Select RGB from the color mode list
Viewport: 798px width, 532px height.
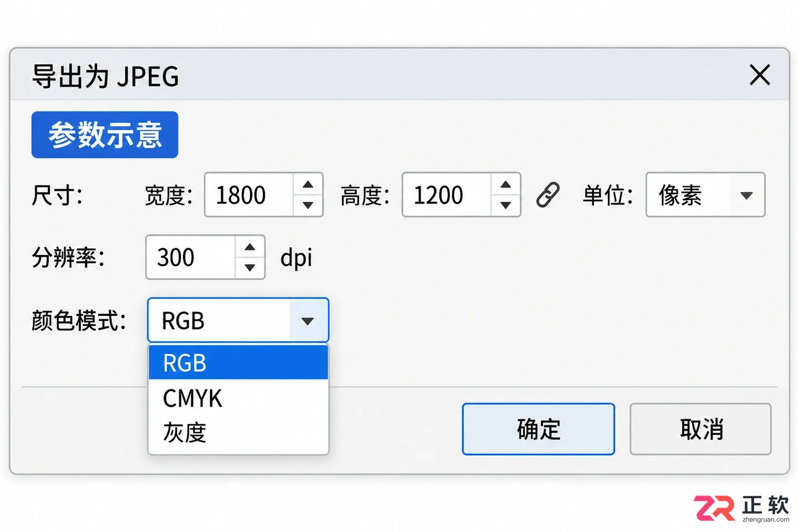coord(238,362)
